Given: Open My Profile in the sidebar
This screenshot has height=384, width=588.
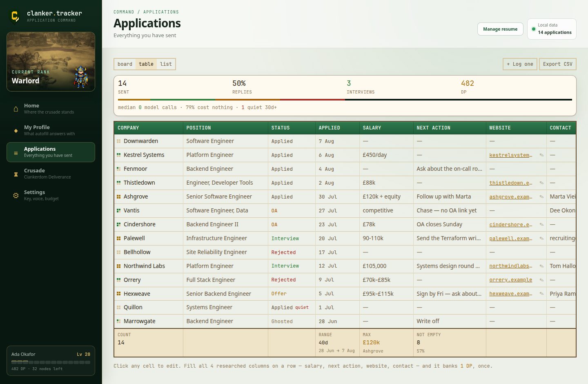Looking at the screenshot, I should [x=51, y=130].
